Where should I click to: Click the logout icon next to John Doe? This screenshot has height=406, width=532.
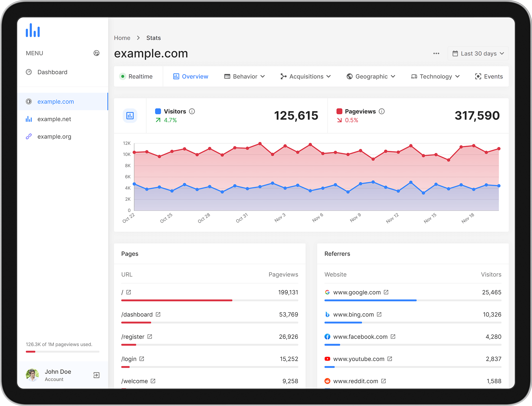[x=96, y=375]
